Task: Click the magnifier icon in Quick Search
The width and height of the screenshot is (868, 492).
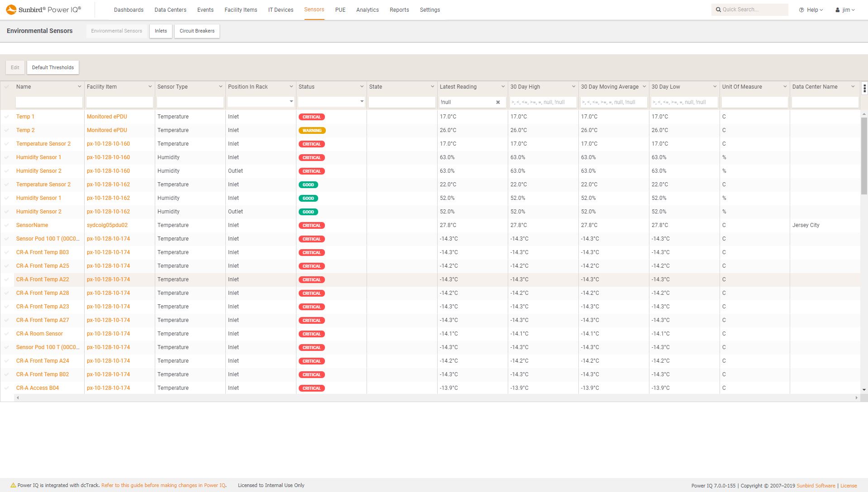Action: click(x=719, y=9)
